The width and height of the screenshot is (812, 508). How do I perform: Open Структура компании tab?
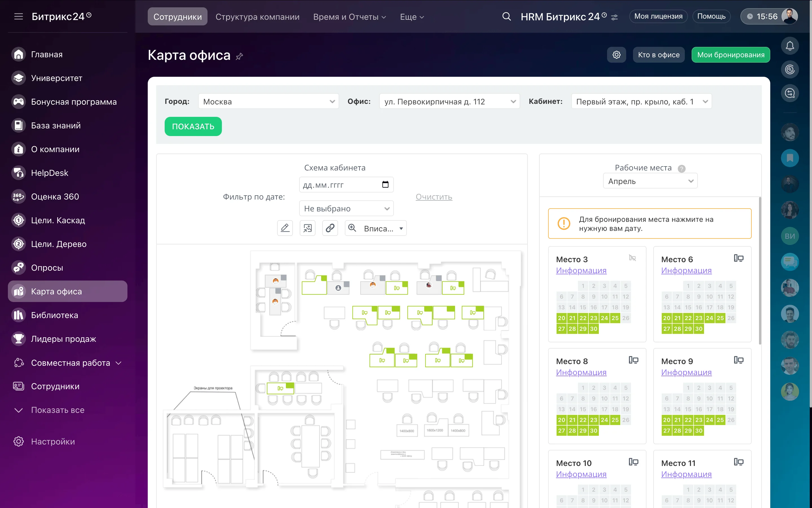[257, 16]
